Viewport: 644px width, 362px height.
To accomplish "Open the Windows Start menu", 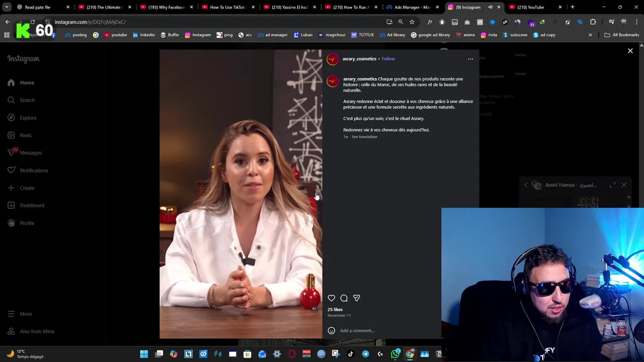I will [144, 354].
